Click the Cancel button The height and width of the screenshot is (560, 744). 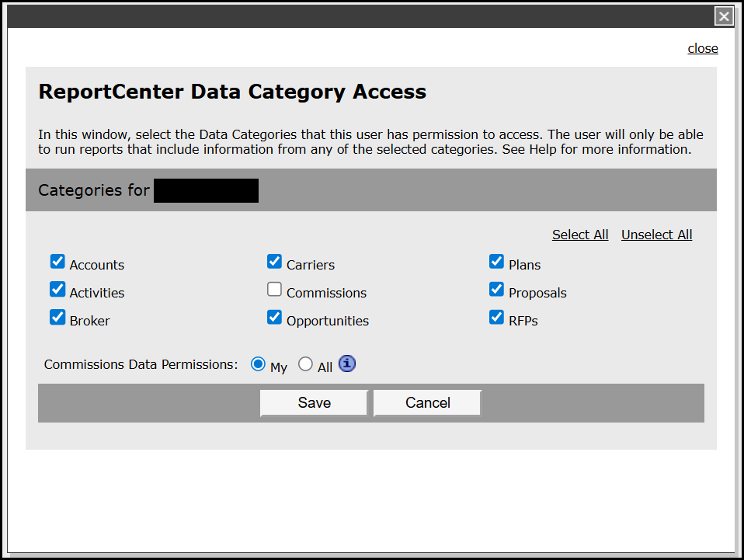pos(427,403)
